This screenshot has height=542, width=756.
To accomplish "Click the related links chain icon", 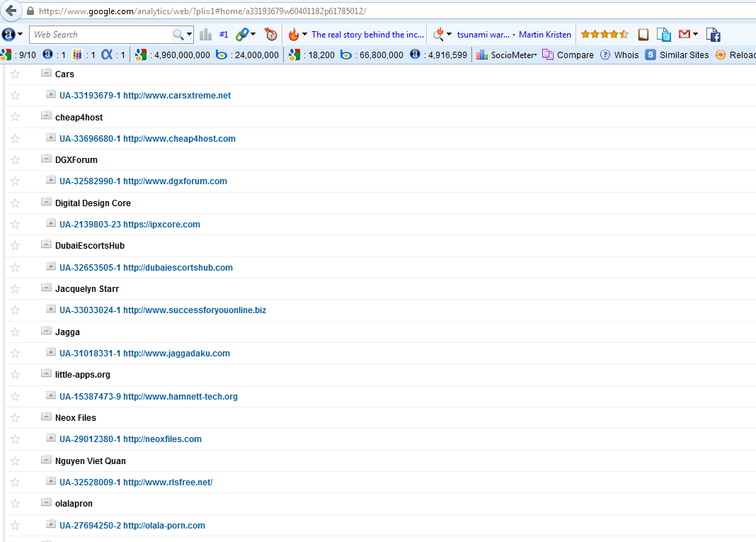I will (242, 34).
